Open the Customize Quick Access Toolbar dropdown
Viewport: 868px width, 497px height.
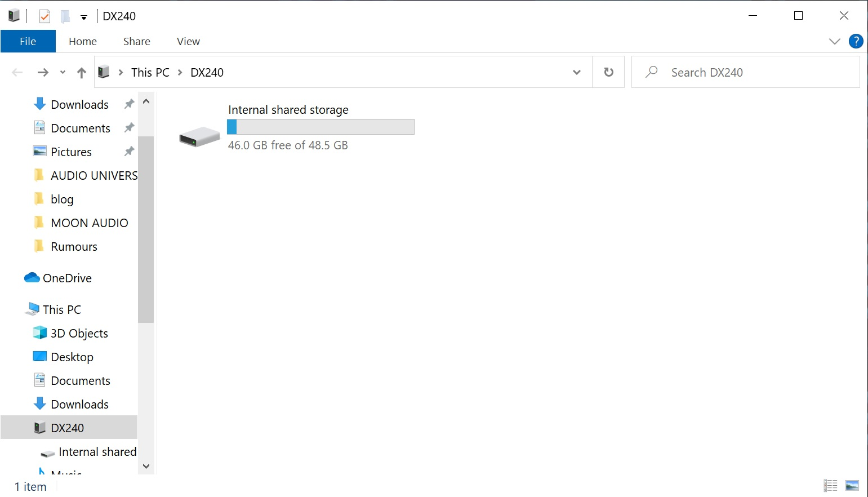tap(84, 17)
